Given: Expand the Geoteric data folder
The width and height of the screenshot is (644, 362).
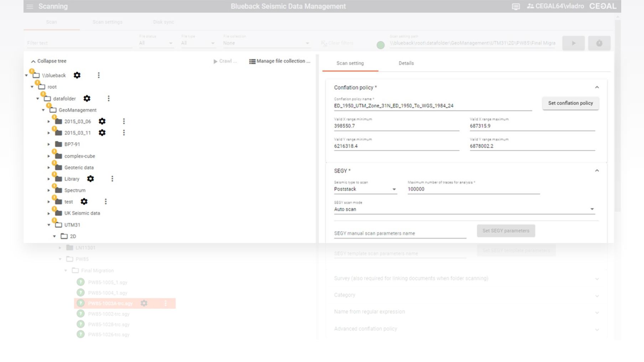Looking at the screenshot, I should [49, 167].
